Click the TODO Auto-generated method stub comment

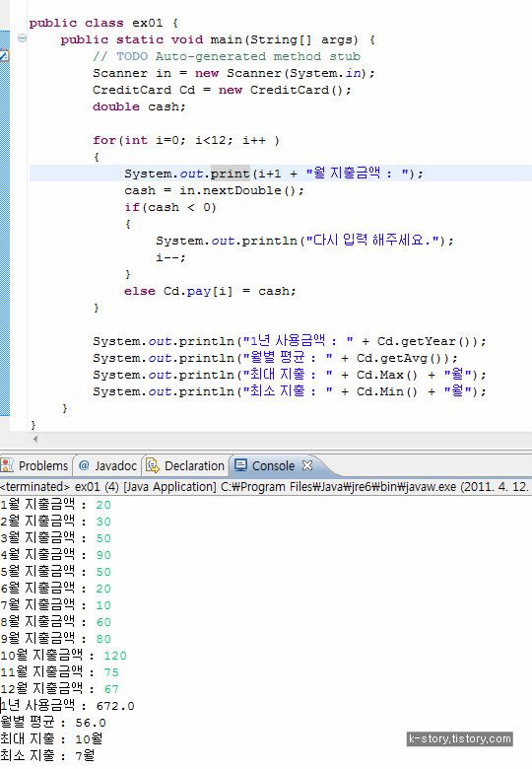227,56
